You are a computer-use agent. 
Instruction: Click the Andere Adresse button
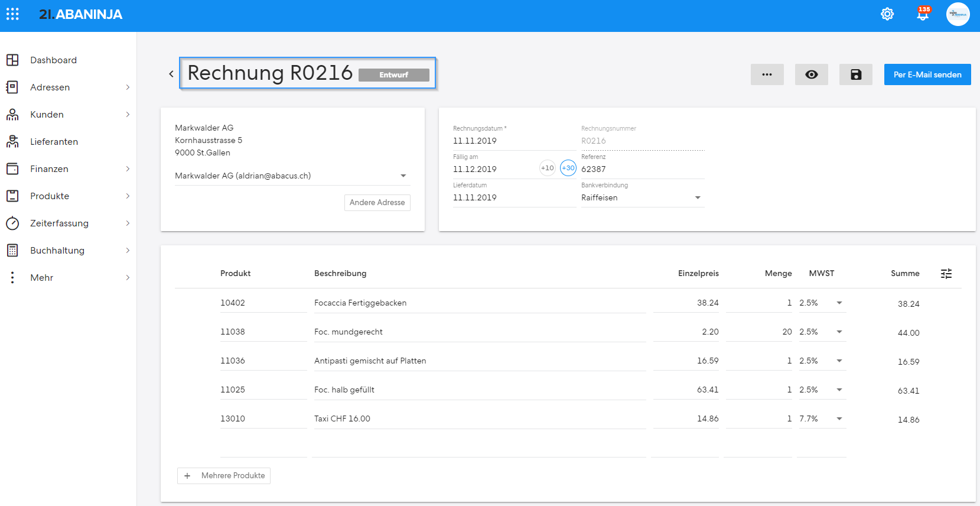pos(377,203)
